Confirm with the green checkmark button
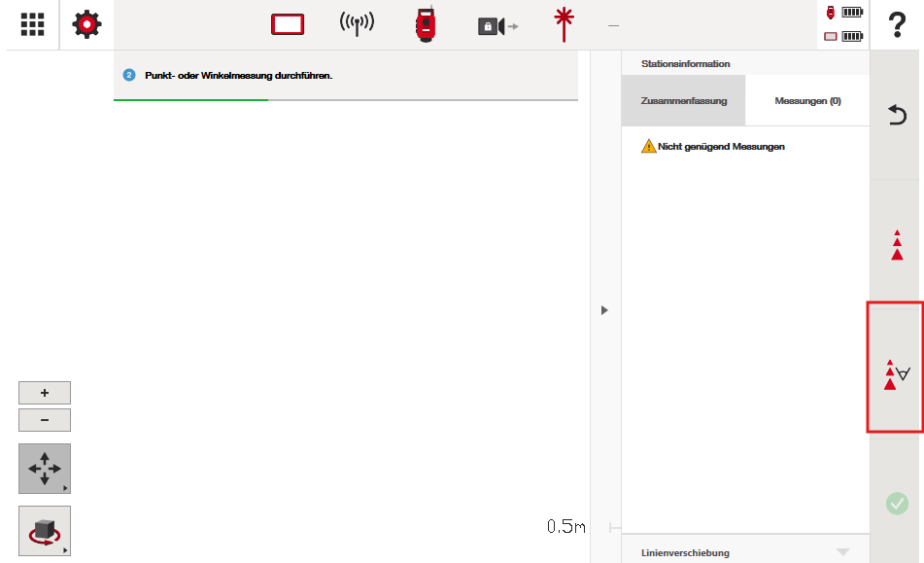 click(897, 503)
